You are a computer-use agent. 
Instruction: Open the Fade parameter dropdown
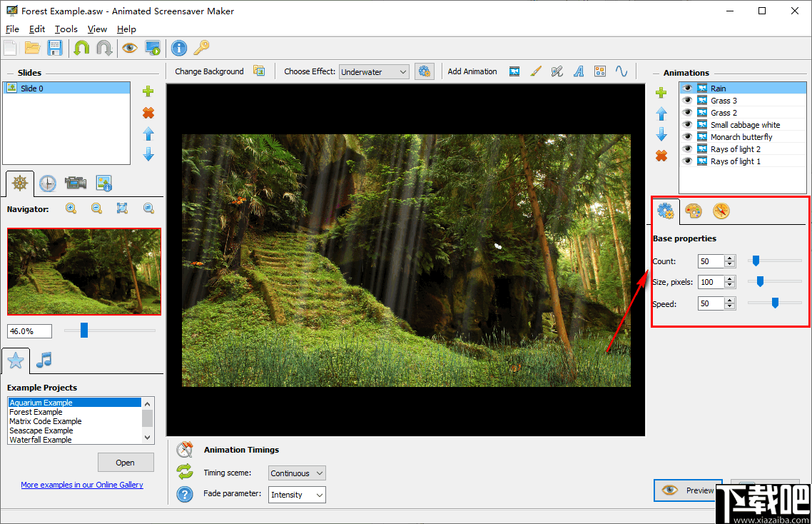[x=297, y=495]
